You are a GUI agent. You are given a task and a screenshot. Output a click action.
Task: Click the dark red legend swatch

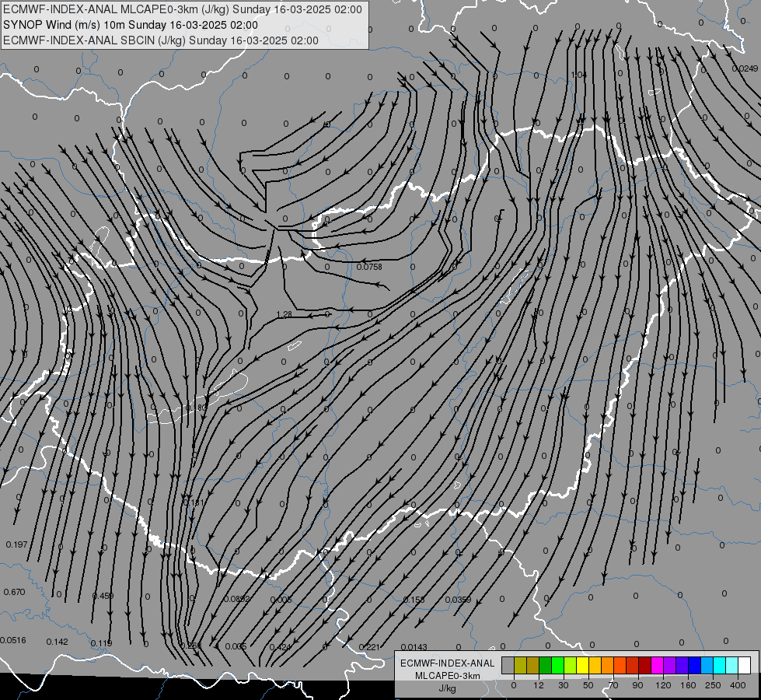tap(645, 665)
